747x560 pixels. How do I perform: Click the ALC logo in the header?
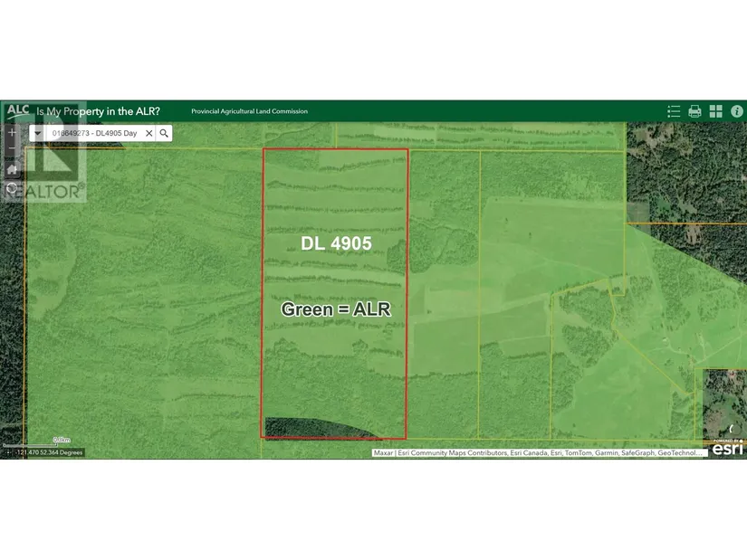[x=16, y=110]
